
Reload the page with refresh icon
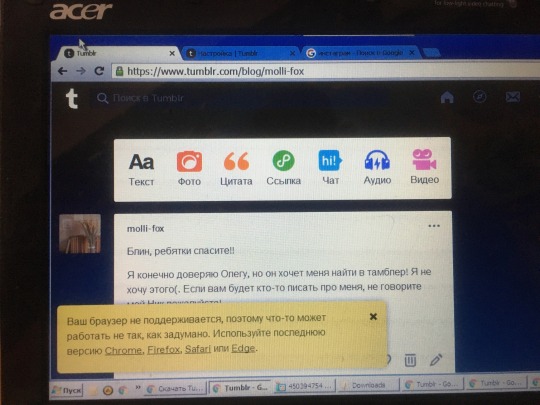click(99, 71)
